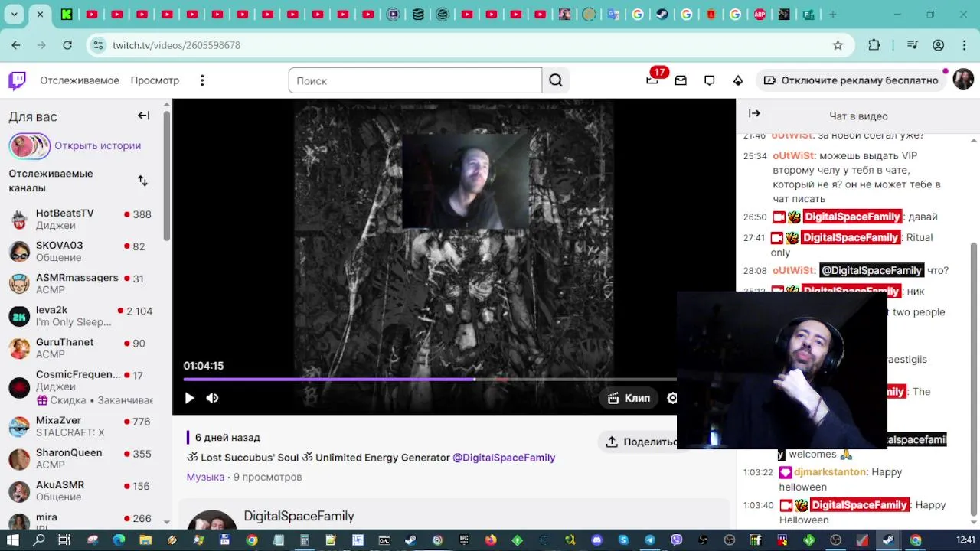This screenshot has width=980, height=551.
Task: Click the Bits diamond icon
Action: tap(738, 80)
